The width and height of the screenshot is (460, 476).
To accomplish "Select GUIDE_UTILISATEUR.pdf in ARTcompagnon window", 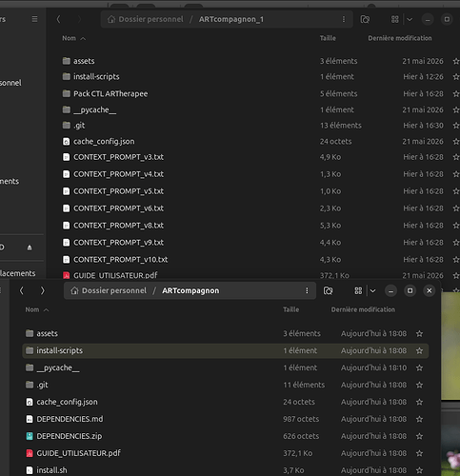I will (226, 453).
